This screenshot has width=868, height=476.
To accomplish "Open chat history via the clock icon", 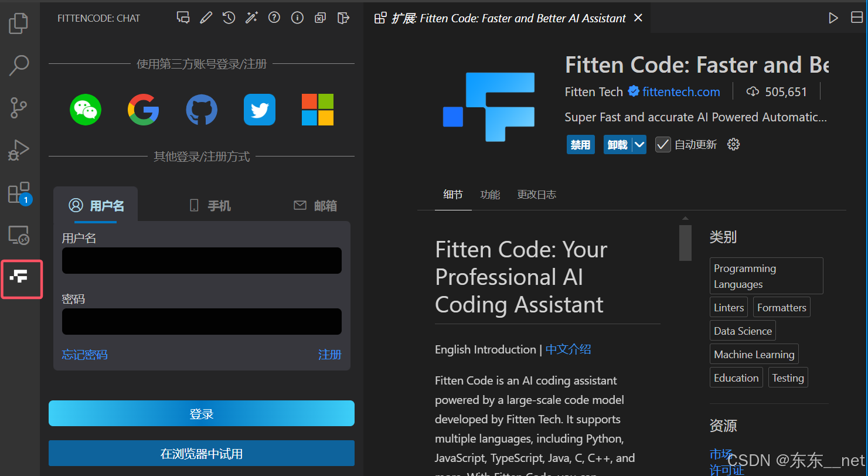I will pyautogui.click(x=229, y=18).
